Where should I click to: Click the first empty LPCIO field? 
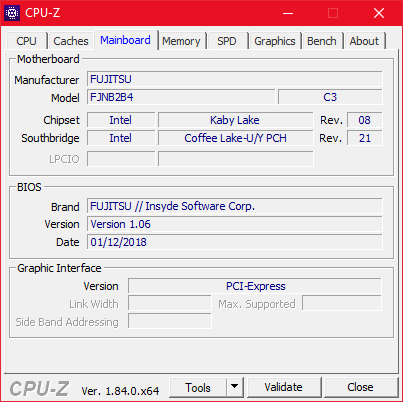click(121, 159)
